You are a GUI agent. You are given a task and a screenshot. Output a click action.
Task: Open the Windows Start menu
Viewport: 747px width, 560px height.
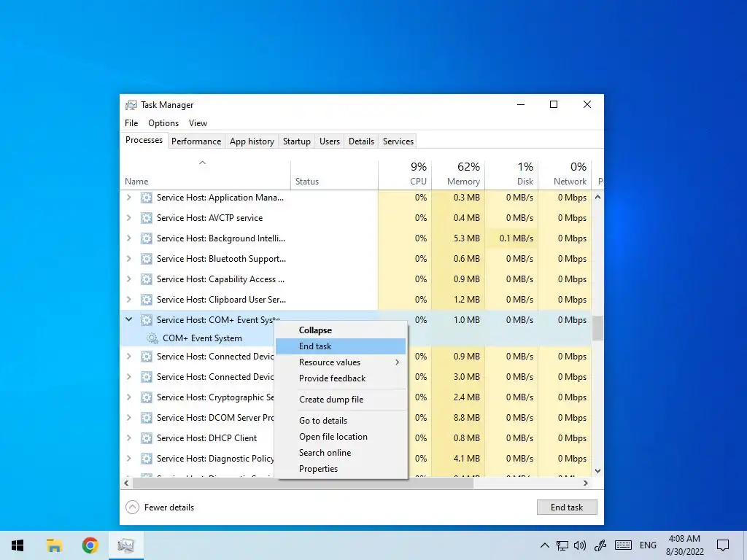pyautogui.click(x=18, y=545)
